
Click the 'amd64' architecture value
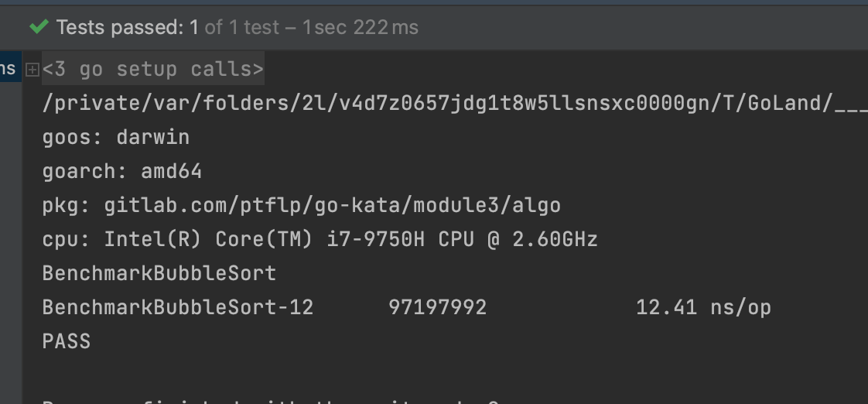(x=171, y=171)
